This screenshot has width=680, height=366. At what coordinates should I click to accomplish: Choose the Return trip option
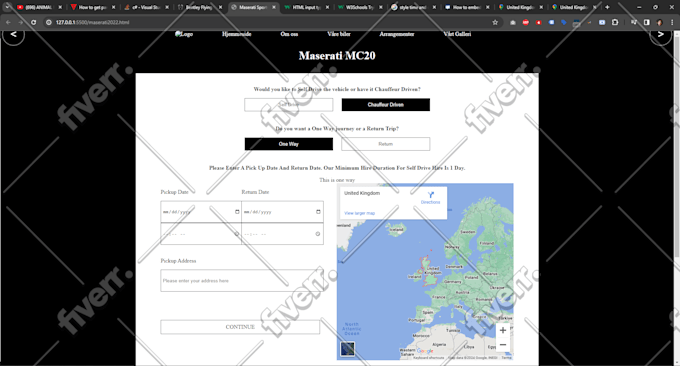click(386, 144)
